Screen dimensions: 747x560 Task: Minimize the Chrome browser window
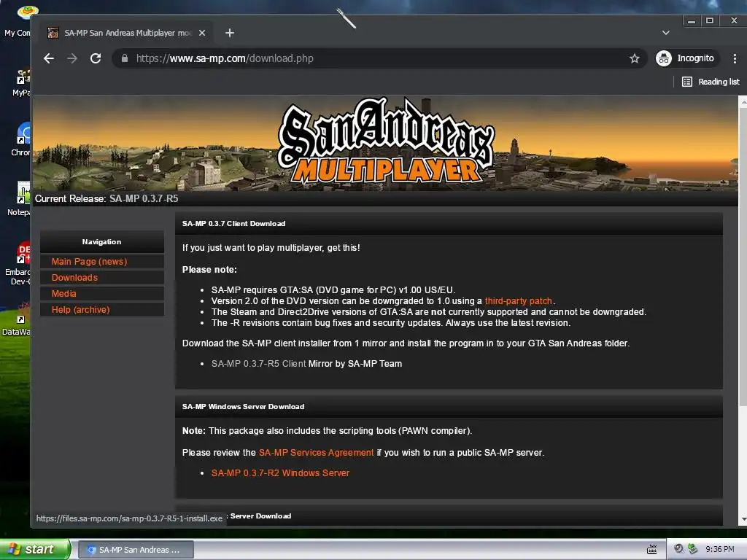click(692, 20)
